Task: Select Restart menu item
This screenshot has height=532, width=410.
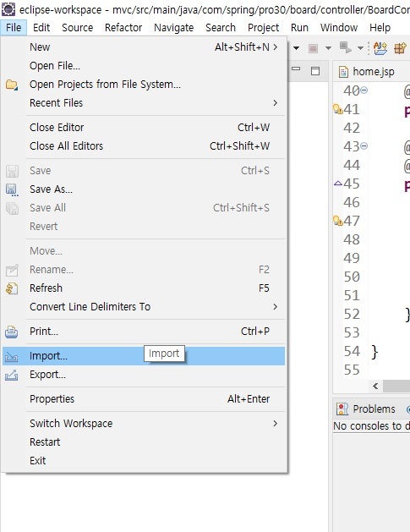Action: pyautogui.click(x=144, y=442)
